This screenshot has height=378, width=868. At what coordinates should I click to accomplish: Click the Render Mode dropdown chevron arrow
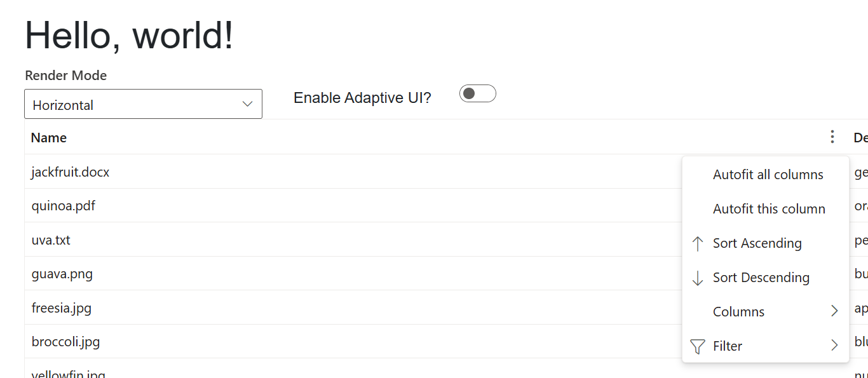tap(248, 104)
